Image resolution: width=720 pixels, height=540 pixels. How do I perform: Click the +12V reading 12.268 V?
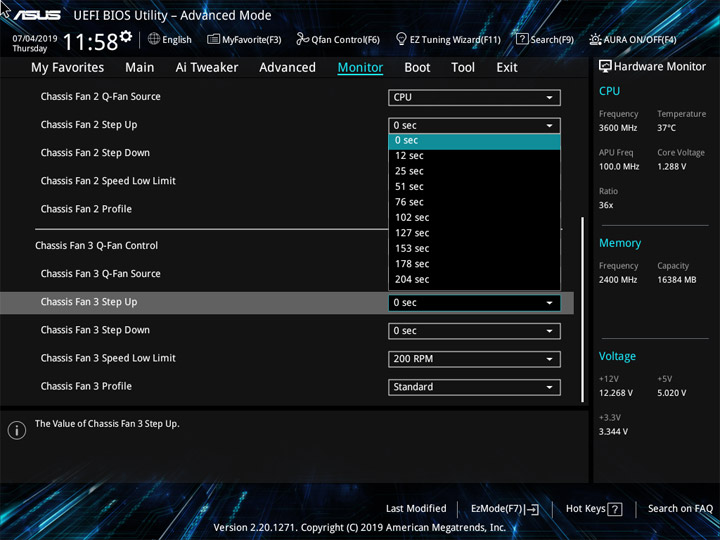pos(616,393)
